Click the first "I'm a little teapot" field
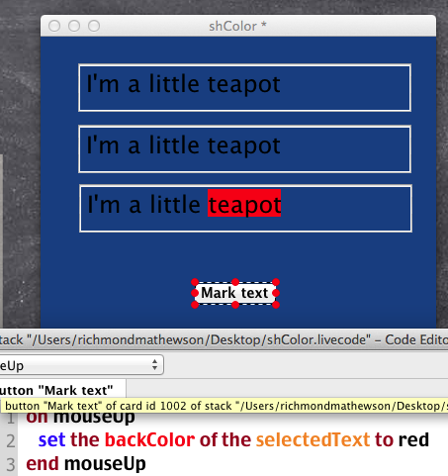This screenshot has height=476, width=448. pyautogui.click(x=244, y=88)
